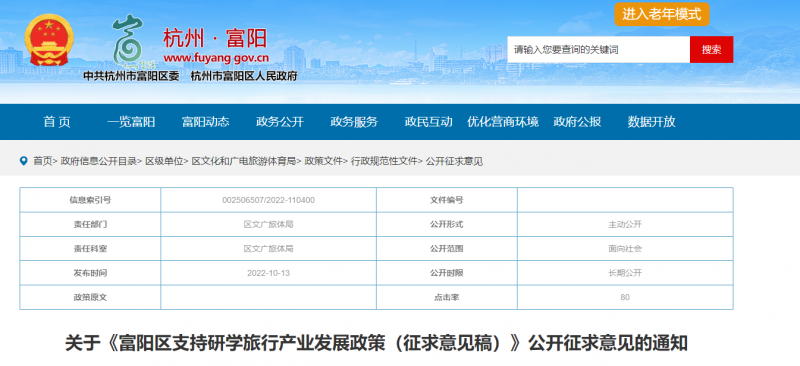Click the 文件编号 label cell

(x=447, y=200)
